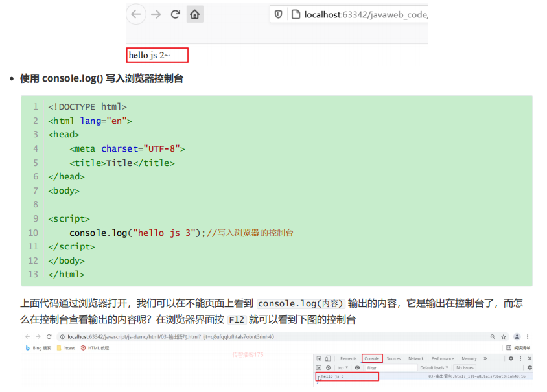Close the DevTools panel

coord(530,358)
